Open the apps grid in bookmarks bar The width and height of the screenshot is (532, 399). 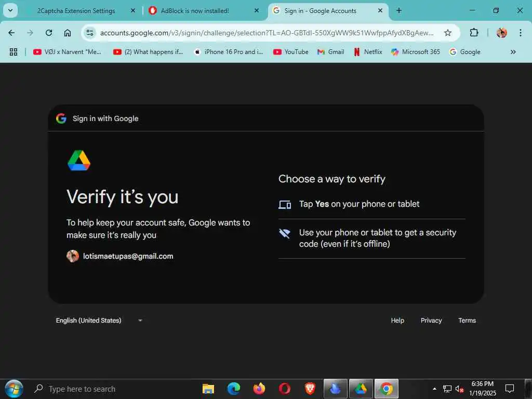click(14, 52)
